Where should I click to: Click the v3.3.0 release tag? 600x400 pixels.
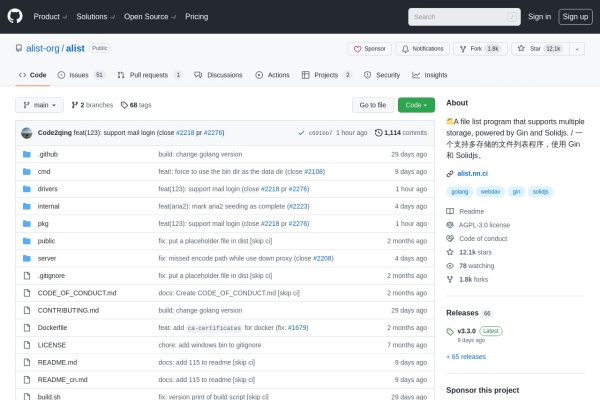pos(467,331)
